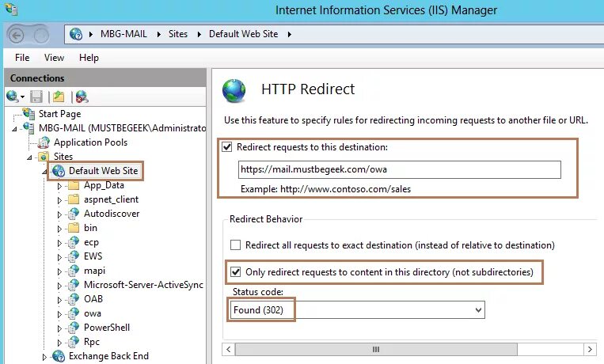Click the Rpc application icon

click(73, 342)
